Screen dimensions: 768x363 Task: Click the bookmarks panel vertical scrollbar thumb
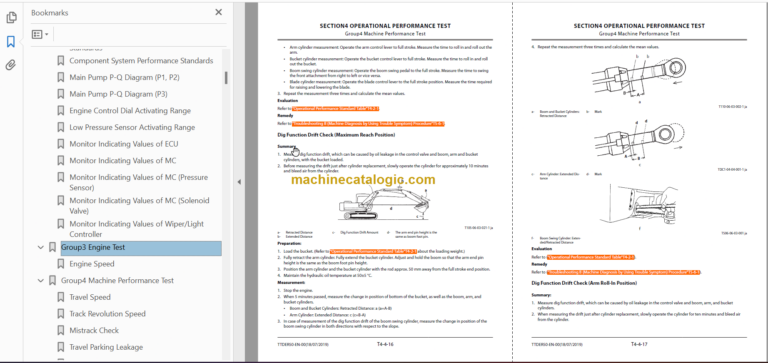226,78
